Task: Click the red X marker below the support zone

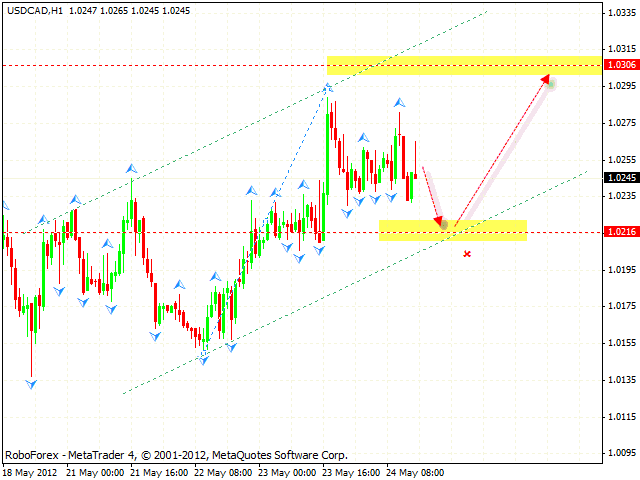Action: (x=467, y=254)
